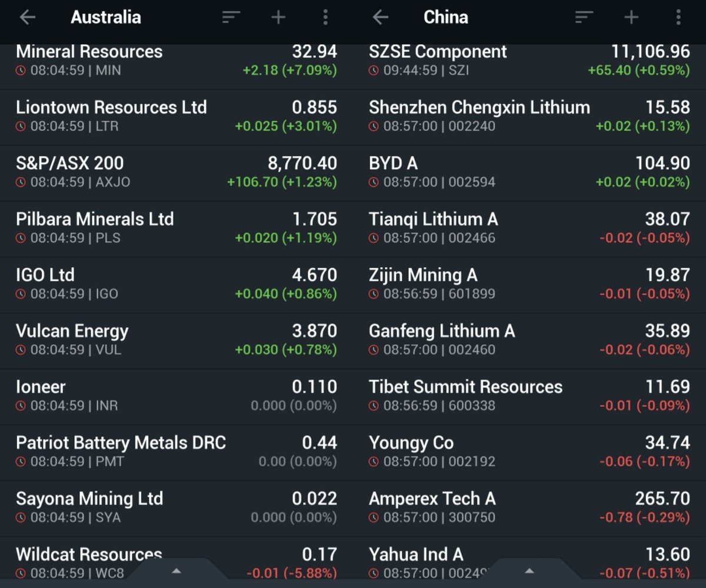This screenshot has width=706, height=588.
Task: Switch to the China watchlist tab
Action: point(446,17)
